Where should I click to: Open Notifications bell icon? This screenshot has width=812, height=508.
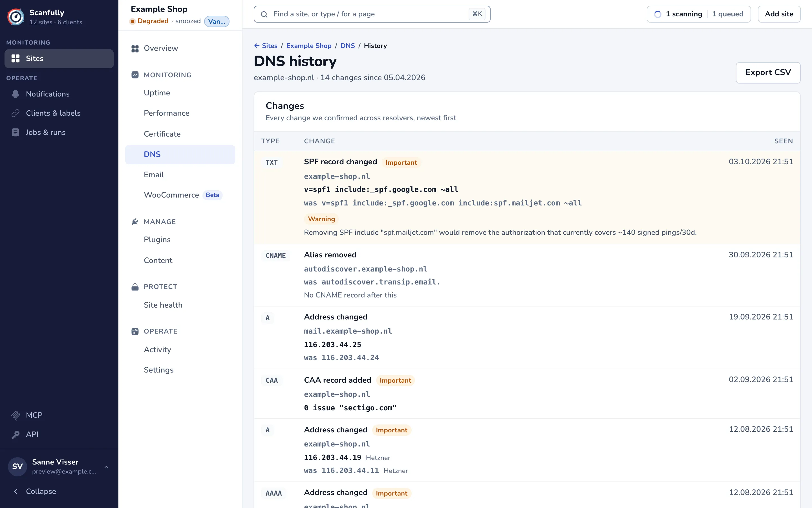pyautogui.click(x=16, y=94)
